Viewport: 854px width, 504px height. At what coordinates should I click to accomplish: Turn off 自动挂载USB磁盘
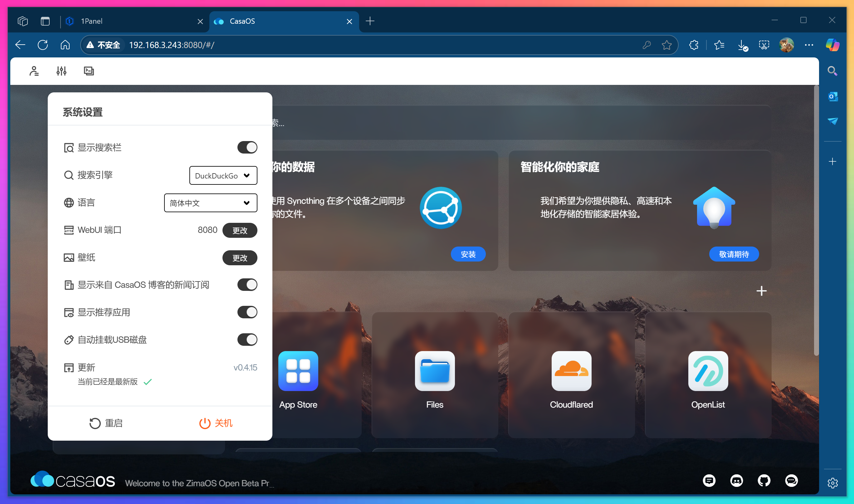247,339
